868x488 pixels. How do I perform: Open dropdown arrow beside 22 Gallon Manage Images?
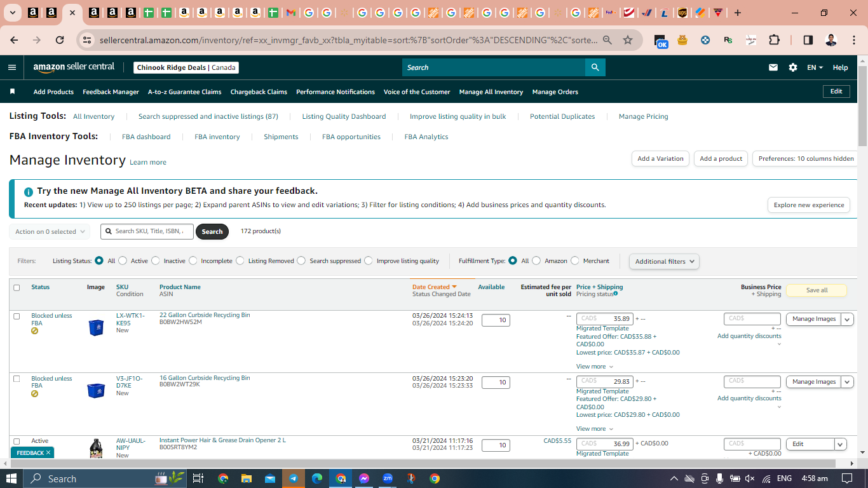847,319
